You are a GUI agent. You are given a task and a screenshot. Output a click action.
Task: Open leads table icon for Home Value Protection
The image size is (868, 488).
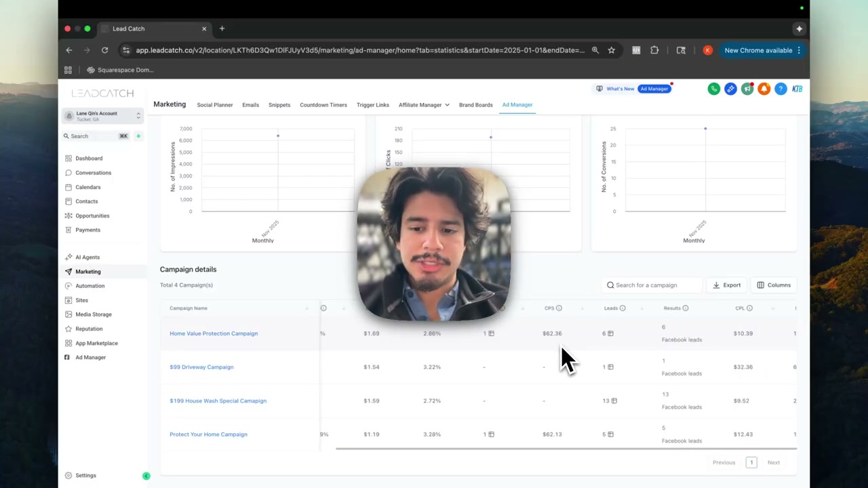click(610, 333)
